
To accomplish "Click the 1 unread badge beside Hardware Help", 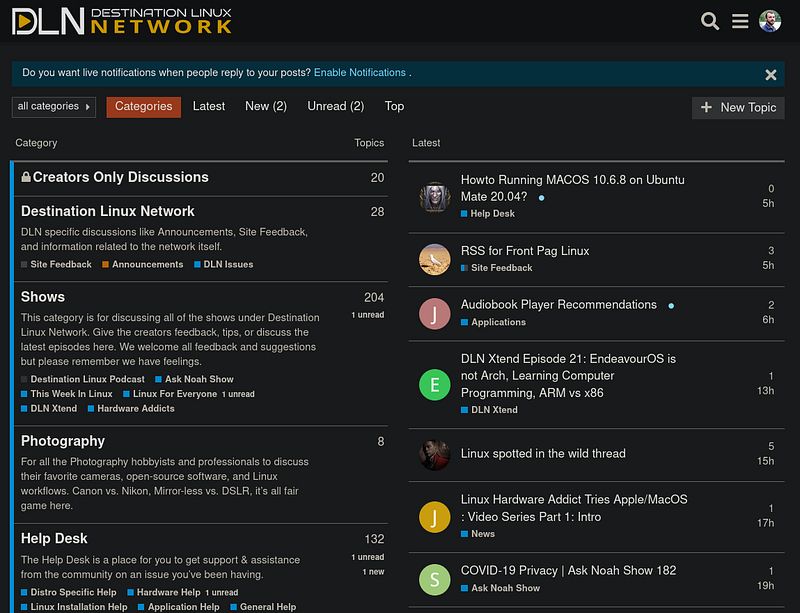I will (221, 593).
